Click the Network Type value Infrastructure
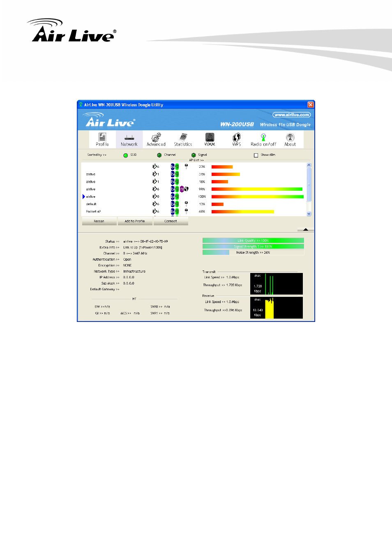Viewport: 392px width, 555px height. 134,271
